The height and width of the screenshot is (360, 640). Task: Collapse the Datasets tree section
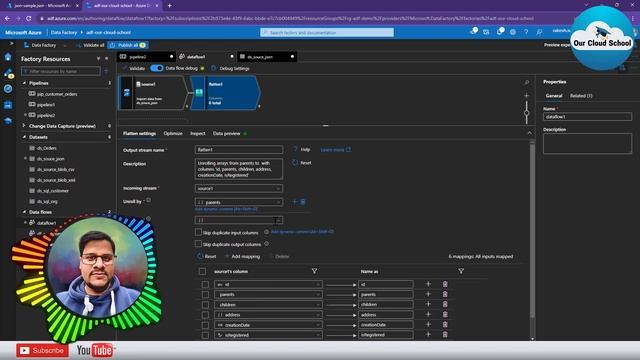(x=24, y=137)
